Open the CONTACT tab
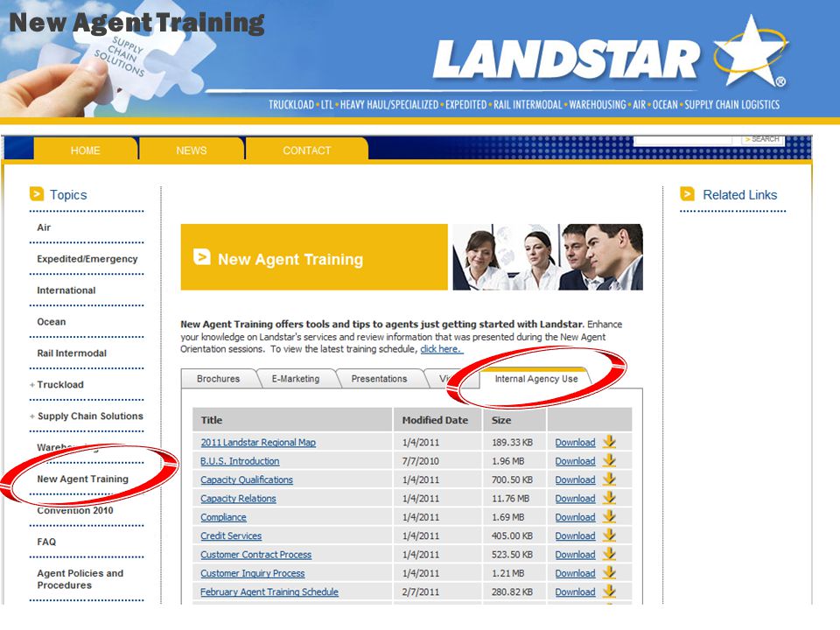 click(x=307, y=150)
